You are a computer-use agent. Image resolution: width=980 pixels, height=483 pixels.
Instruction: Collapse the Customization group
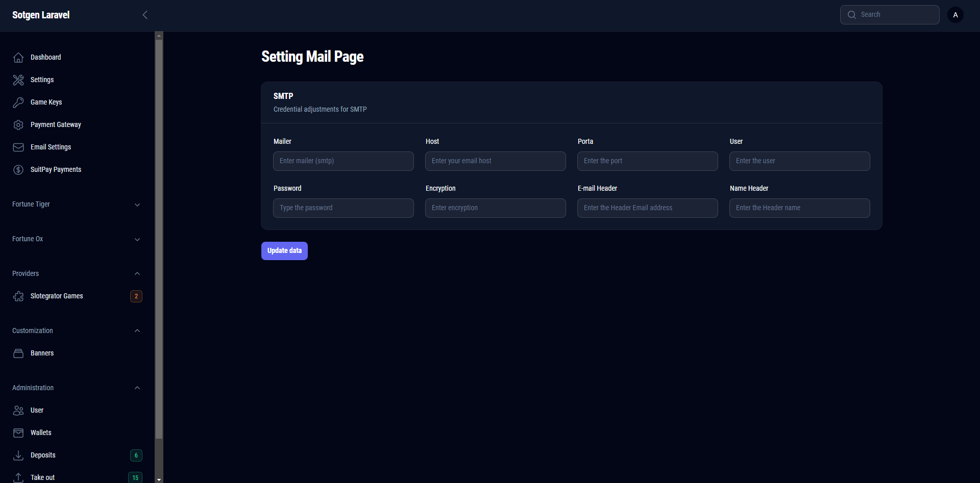[x=137, y=331]
